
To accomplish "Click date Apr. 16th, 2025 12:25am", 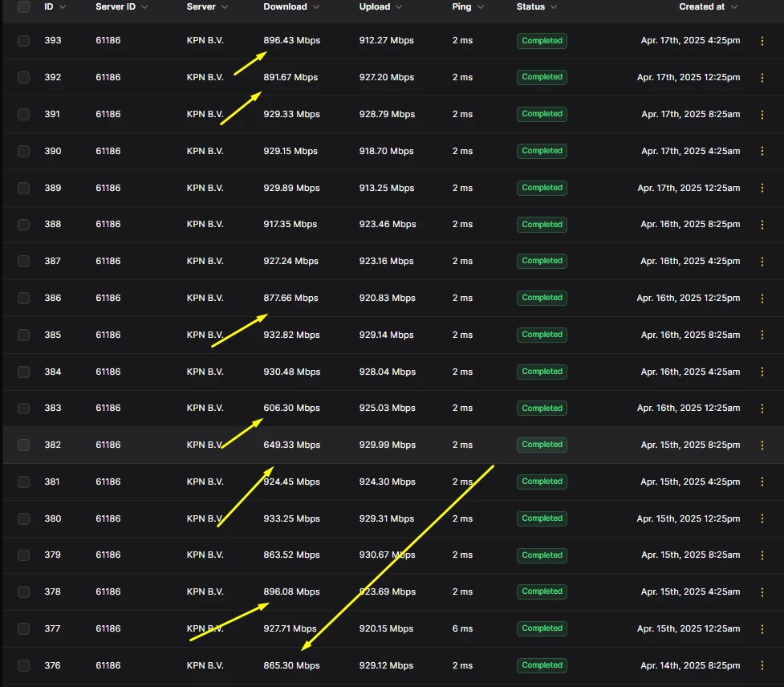I will pyautogui.click(x=689, y=408).
